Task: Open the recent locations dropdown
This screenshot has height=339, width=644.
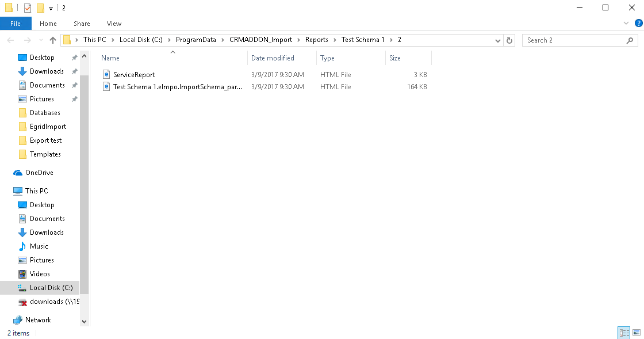Action: pos(41,40)
